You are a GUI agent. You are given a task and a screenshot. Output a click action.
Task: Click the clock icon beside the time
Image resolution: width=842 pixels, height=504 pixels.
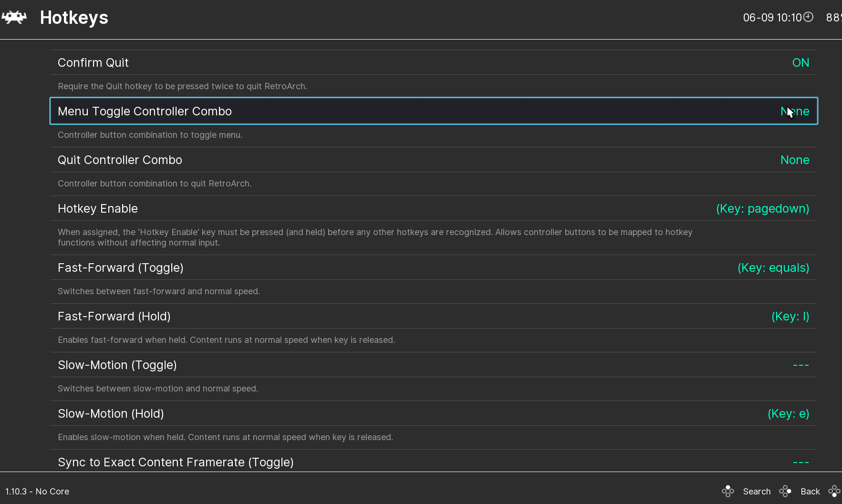click(x=808, y=17)
